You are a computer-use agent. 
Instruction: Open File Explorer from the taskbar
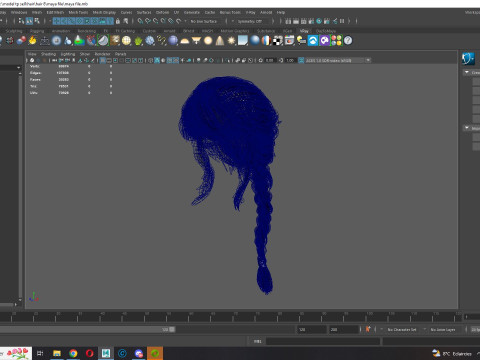[x=57, y=353]
